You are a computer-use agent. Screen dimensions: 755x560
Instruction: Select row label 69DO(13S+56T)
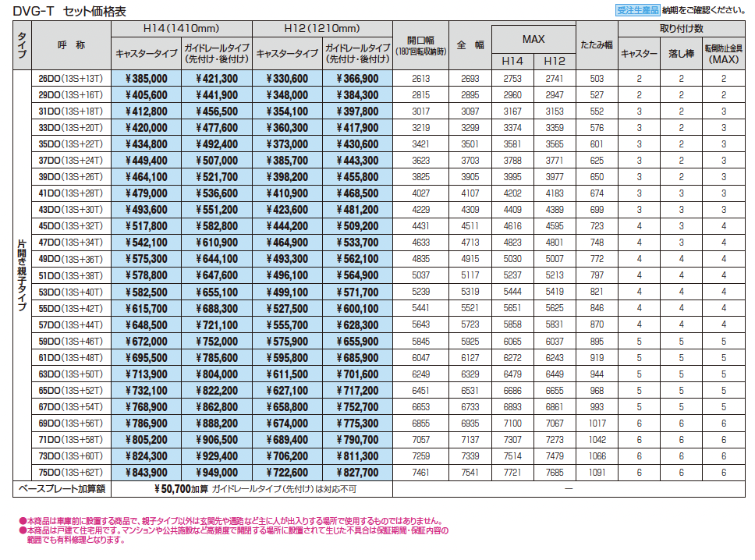(71, 424)
